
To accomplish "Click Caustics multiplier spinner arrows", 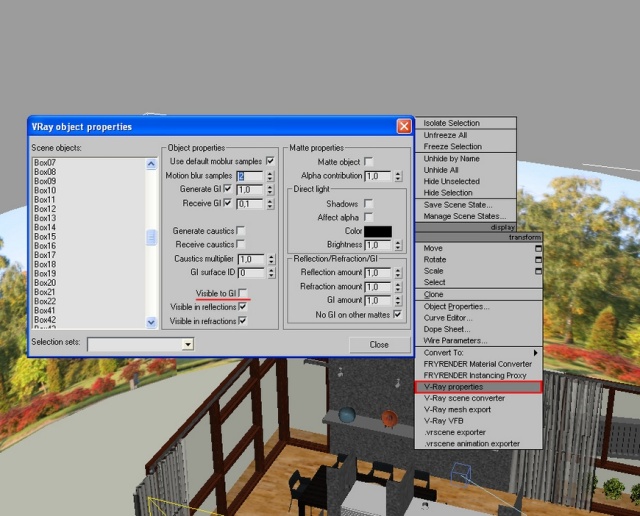I will 271,259.
